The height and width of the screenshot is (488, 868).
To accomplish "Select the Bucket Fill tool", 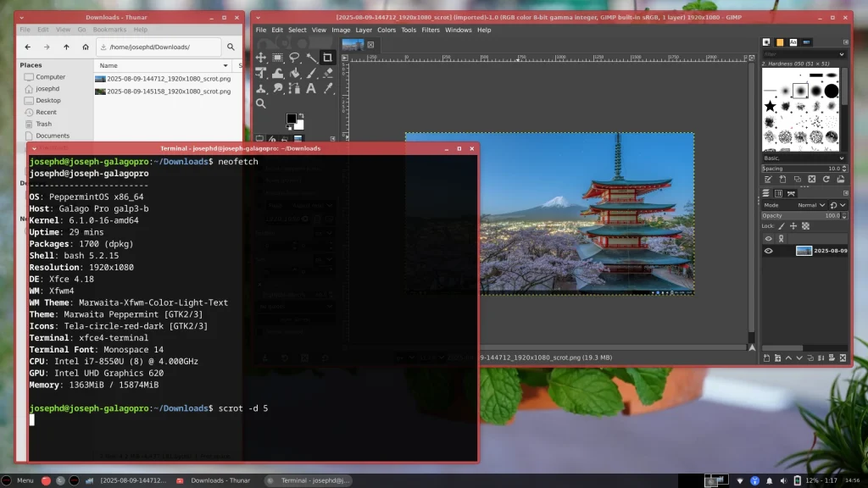I will [x=294, y=73].
